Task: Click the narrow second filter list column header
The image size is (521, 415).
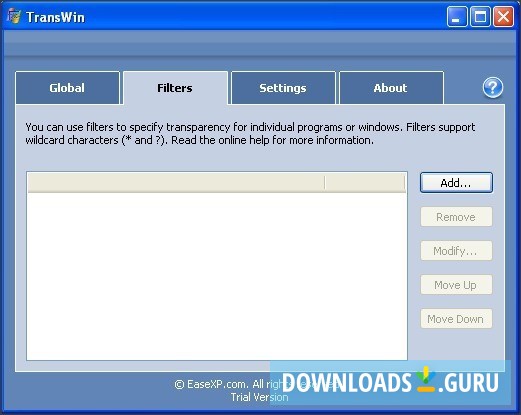Action: [x=365, y=183]
